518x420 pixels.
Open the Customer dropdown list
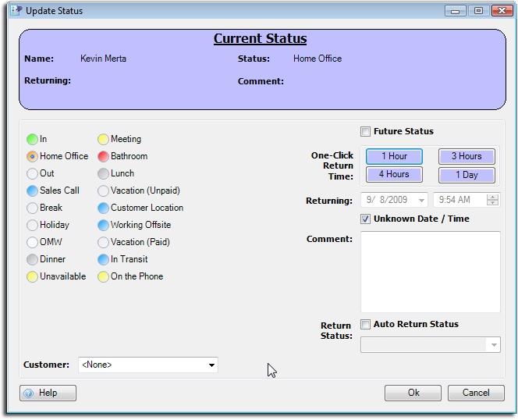[211, 365]
